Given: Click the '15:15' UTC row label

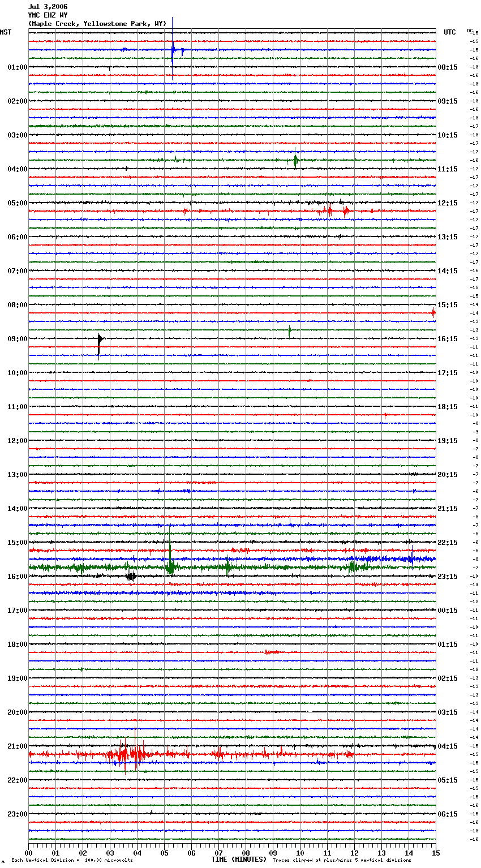Looking at the screenshot, I should [448, 305].
